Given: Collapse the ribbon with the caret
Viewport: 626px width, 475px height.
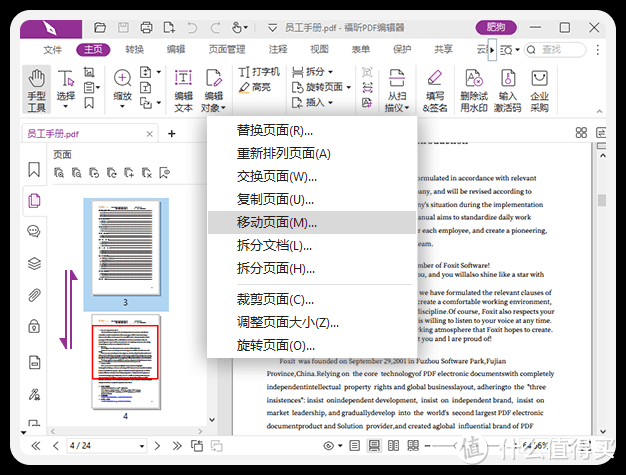Looking at the screenshot, I should tap(599, 111).
